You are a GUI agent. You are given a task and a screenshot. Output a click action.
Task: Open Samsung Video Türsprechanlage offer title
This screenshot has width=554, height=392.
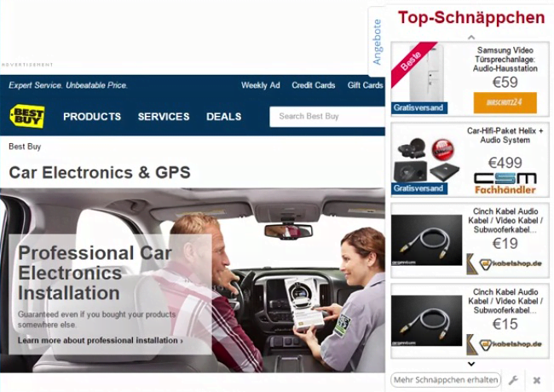click(x=505, y=60)
